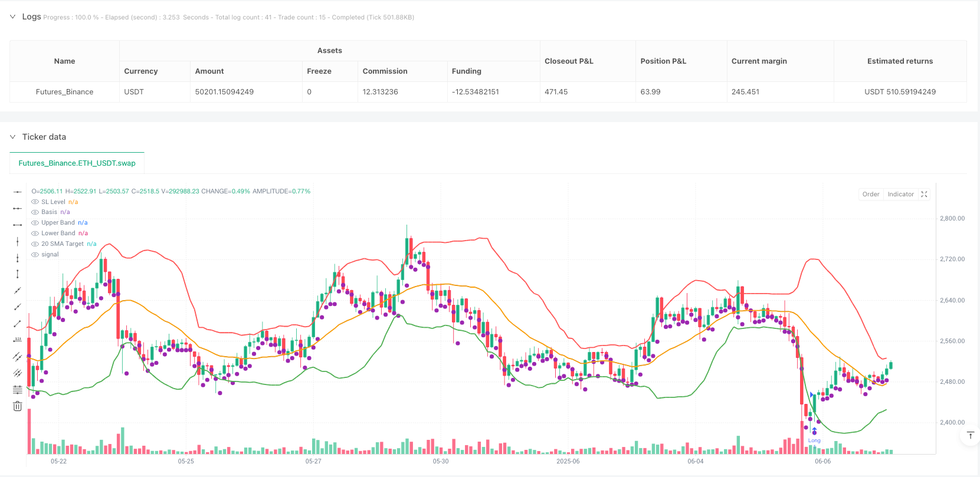This screenshot has width=980, height=477.
Task: Select the diagonal straight line drawing tool
Action: (x=18, y=290)
